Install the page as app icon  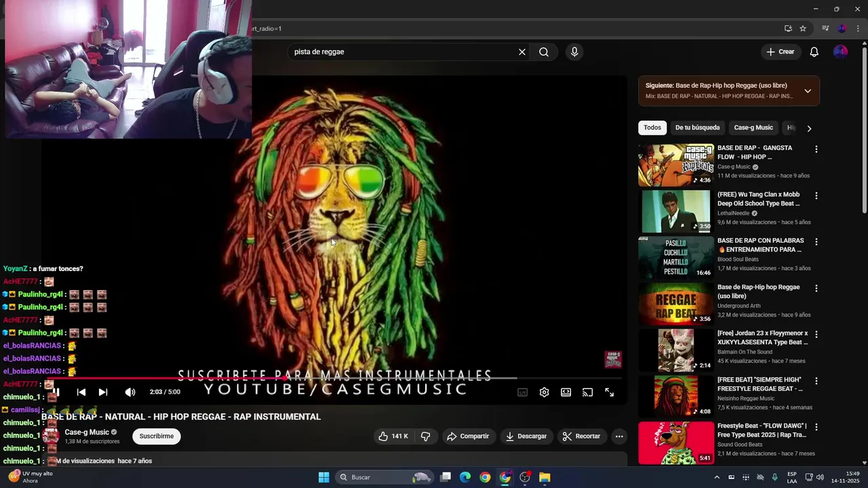788,28
